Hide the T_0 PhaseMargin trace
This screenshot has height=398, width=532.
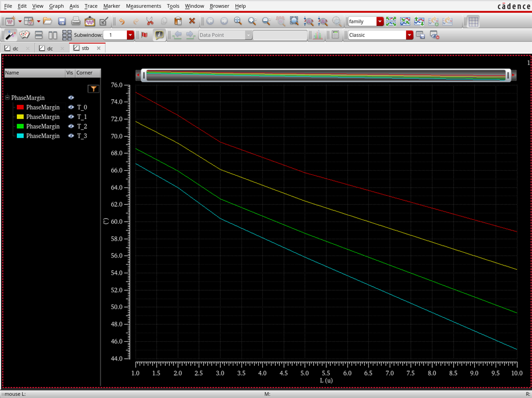pyautogui.click(x=71, y=107)
